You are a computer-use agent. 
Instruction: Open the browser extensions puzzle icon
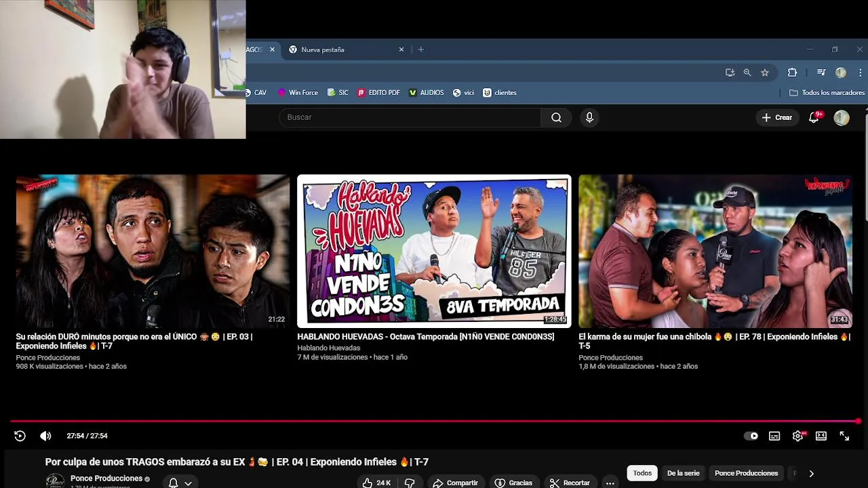pos(792,73)
